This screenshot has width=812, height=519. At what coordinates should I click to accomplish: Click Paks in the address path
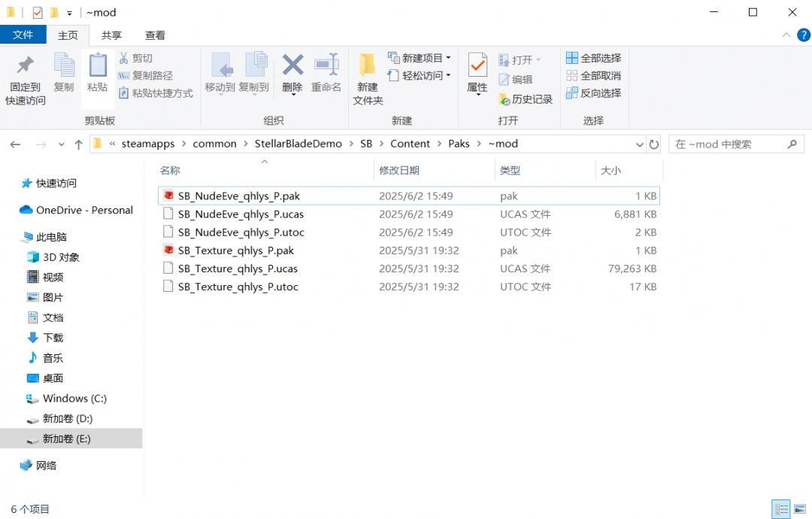(459, 144)
